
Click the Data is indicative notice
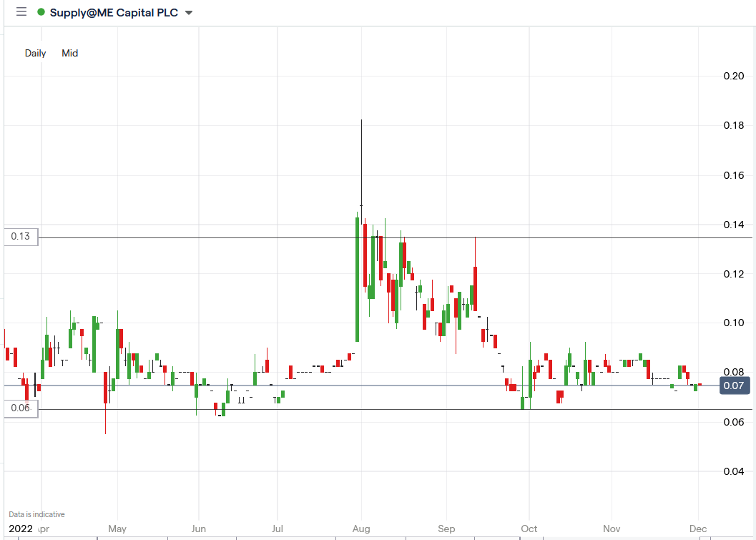[x=36, y=514]
